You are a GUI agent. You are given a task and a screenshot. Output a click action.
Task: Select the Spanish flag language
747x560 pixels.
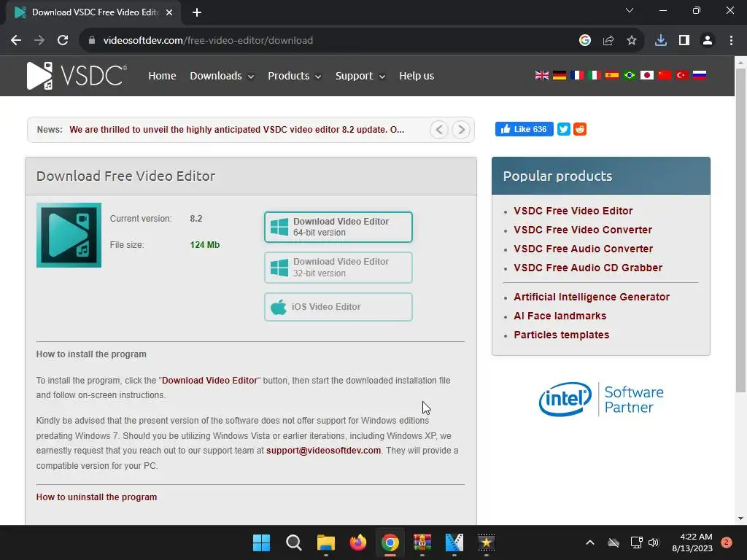(612, 75)
